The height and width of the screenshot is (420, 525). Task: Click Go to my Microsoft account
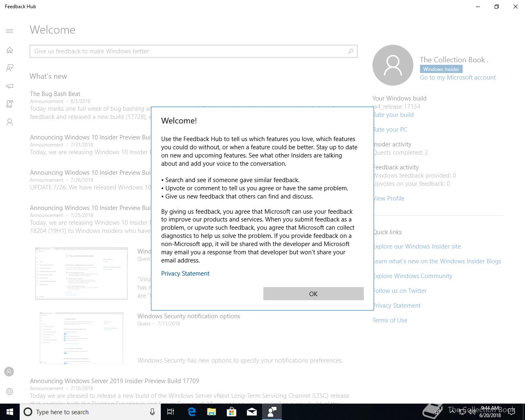pyautogui.click(x=458, y=78)
